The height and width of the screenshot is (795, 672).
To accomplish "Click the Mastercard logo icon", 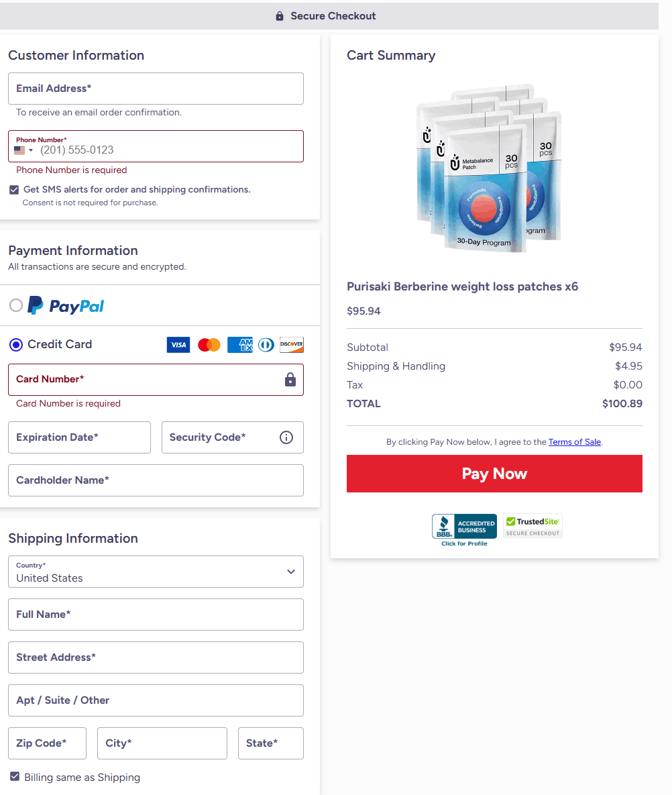I will (209, 345).
